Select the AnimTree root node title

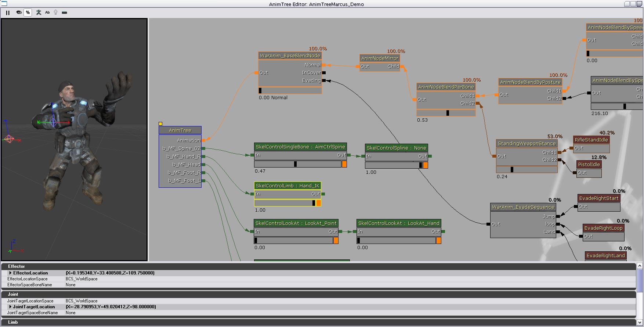click(x=180, y=130)
